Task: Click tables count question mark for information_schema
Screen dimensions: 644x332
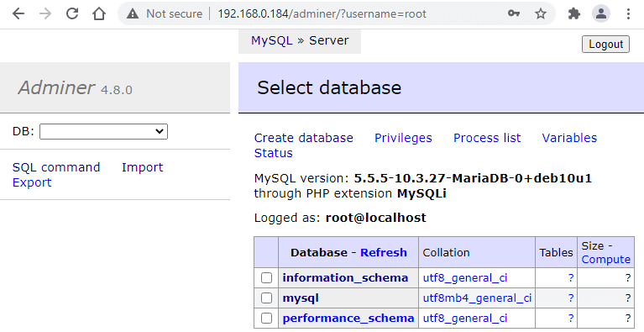Action: click(570, 277)
